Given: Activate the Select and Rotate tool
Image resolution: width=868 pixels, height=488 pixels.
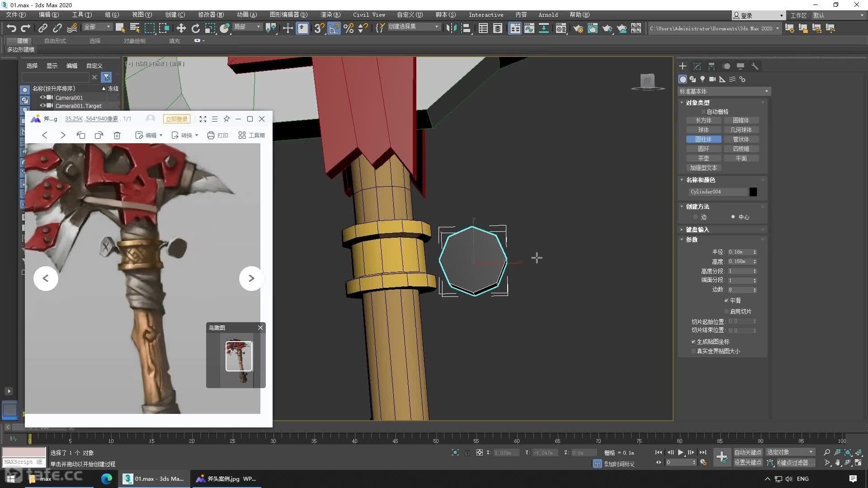Looking at the screenshot, I should pyautogui.click(x=195, y=28).
